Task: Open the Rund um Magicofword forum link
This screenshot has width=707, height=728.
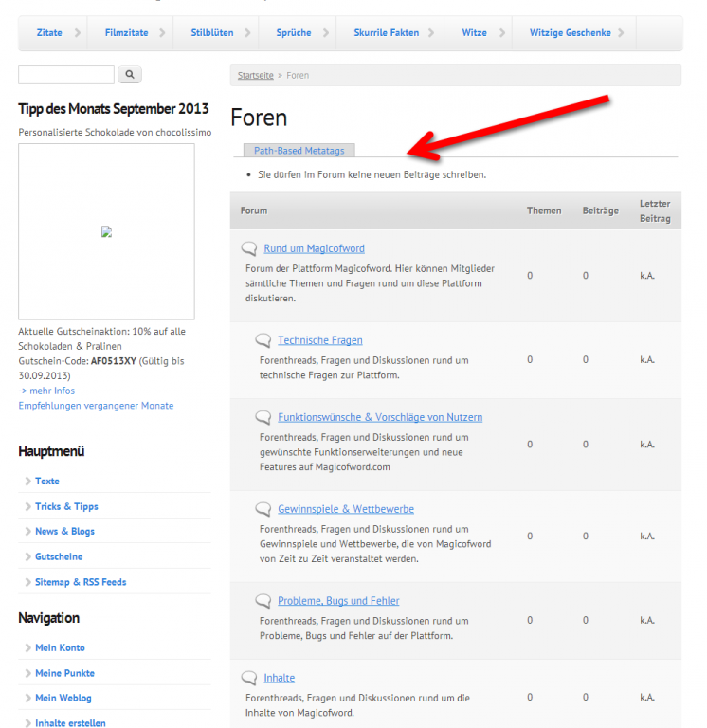Action: pyautogui.click(x=314, y=248)
